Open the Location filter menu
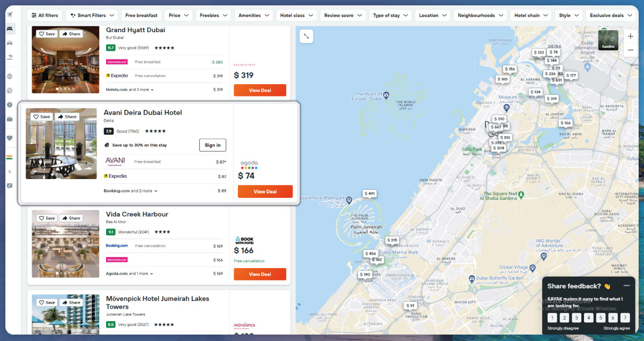644x341 pixels. (x=433, y=16)
